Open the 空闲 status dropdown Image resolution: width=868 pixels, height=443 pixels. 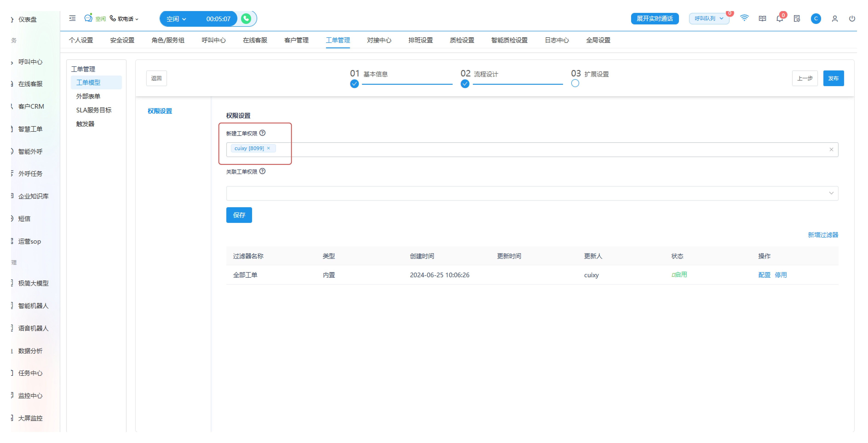177,19
